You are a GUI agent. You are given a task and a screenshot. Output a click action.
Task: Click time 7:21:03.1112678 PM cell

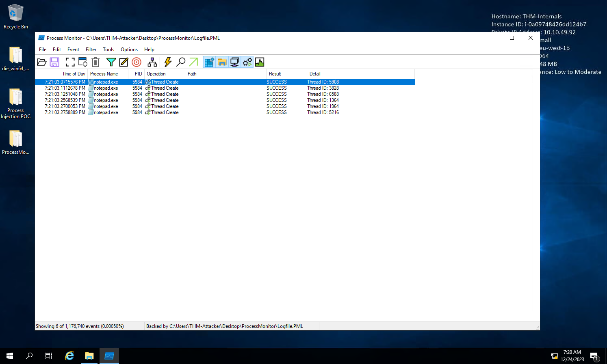tap(65, 88)
